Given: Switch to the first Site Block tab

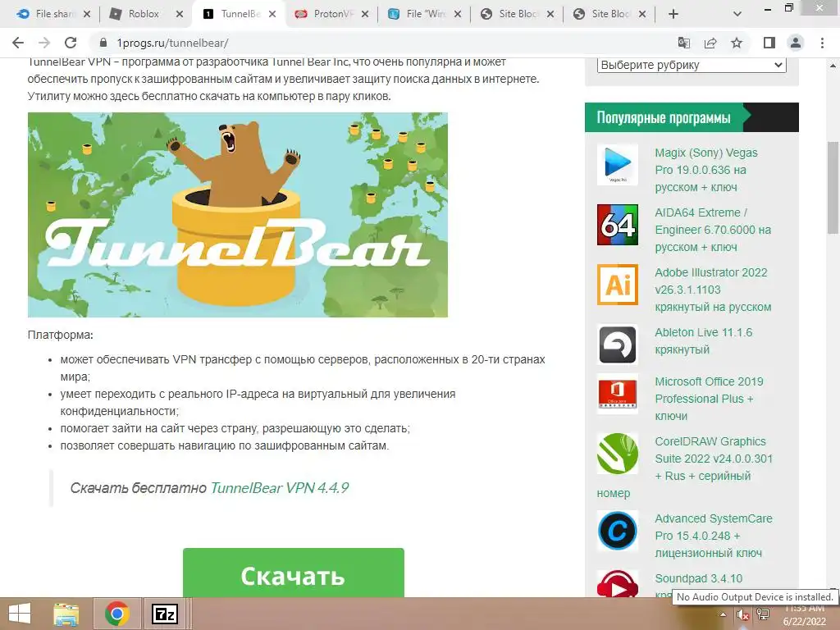Looking at the screenshot, I should (514, 15).
